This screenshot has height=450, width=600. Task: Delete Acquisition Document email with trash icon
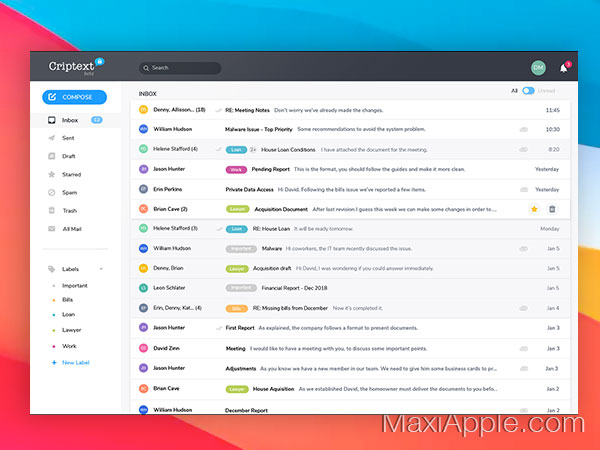point(552,209)
